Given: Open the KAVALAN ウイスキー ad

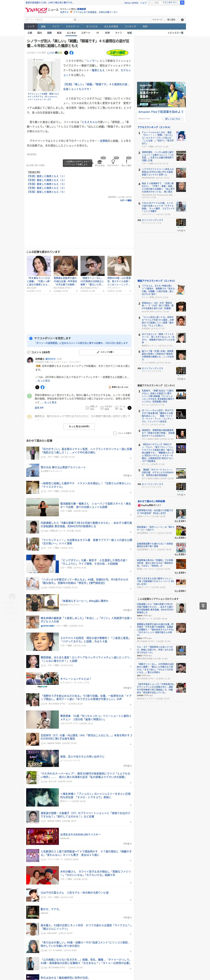Looking at the screenshot, I should pos(80,834).
